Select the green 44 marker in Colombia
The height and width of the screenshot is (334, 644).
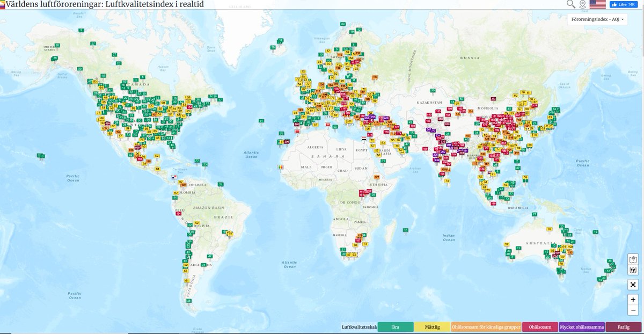(x=175, y=198)
